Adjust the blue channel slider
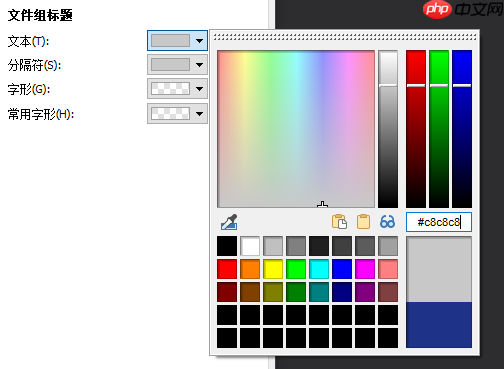The image size is (504, 369). (462, 129)
